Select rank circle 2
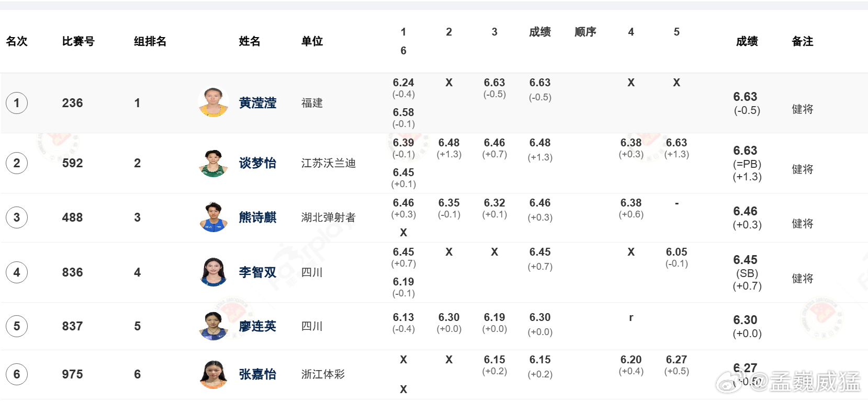Image resolution: width=868 pixels, height=402 pixels. pos(17,163)
